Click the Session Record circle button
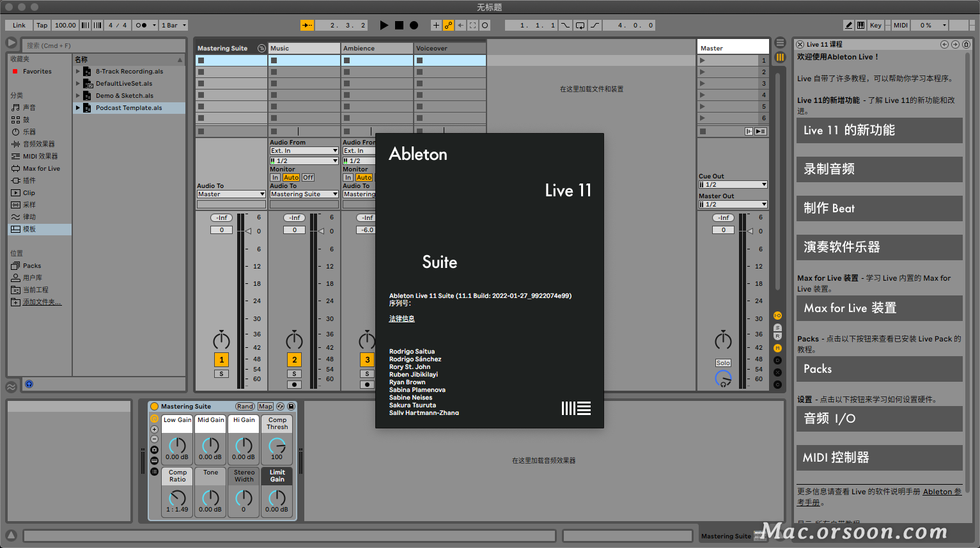The width and height of the screenshot is (980, 548). point(485,25)
